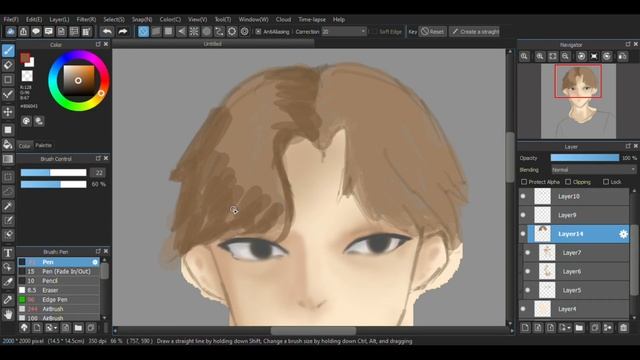Click the Create a straight button
This screenshot has width=640, height=360.
pos(475,31)
